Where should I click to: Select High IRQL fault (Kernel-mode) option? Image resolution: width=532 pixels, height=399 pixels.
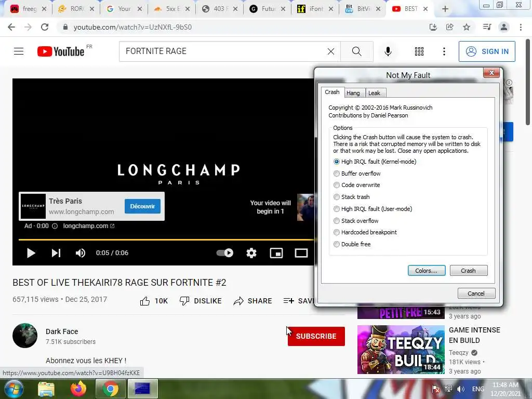tap(375, 162)
